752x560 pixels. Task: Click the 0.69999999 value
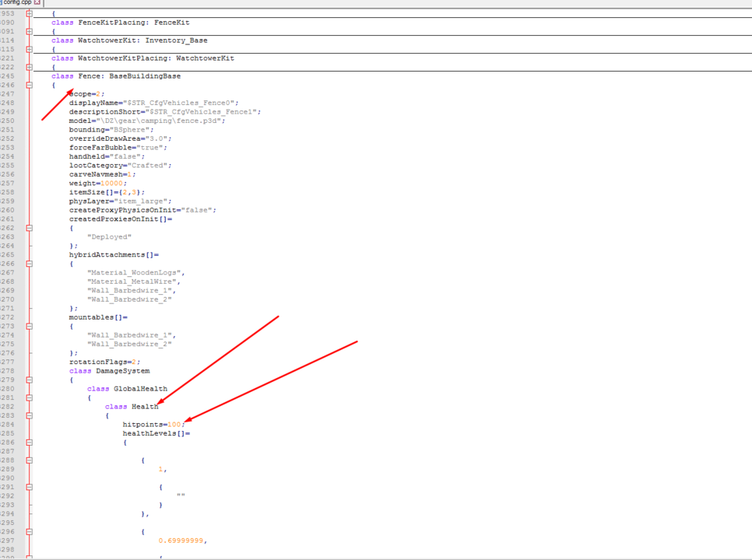point(181,541)
